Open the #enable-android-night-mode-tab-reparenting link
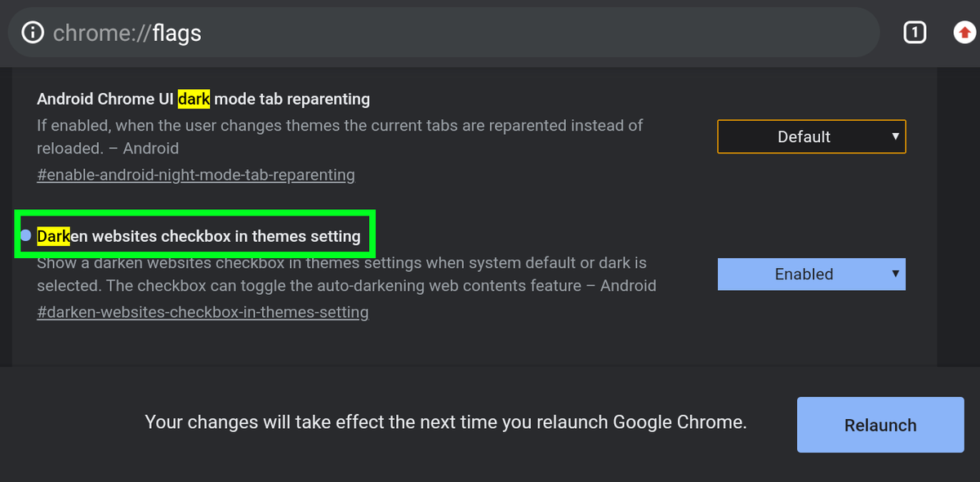The height and width of the screenshot is (482, 980). click(x=196, y=175)
